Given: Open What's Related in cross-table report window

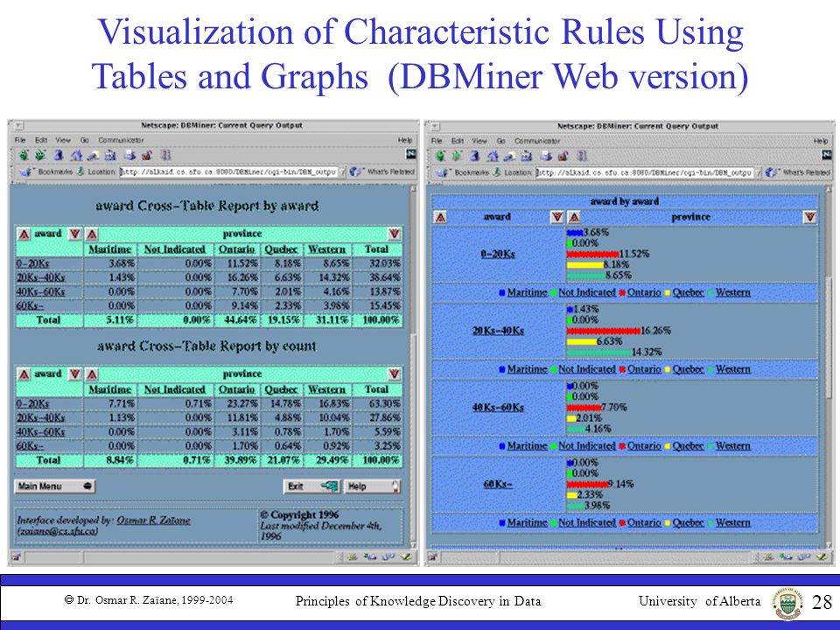Looking at the screenshot, I should (x=382, y=172).
